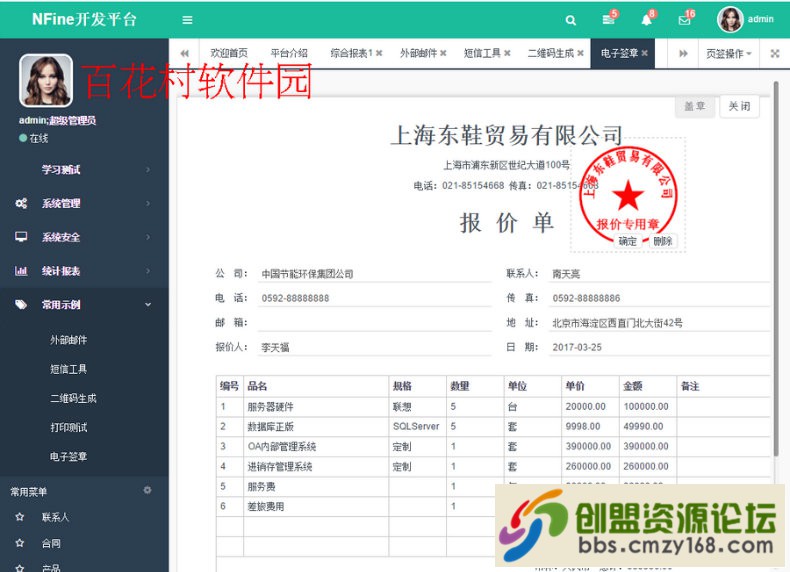Confirm stamp placement with 确定
The width and height of the screenshot is (790, 572).
point(627,241)
